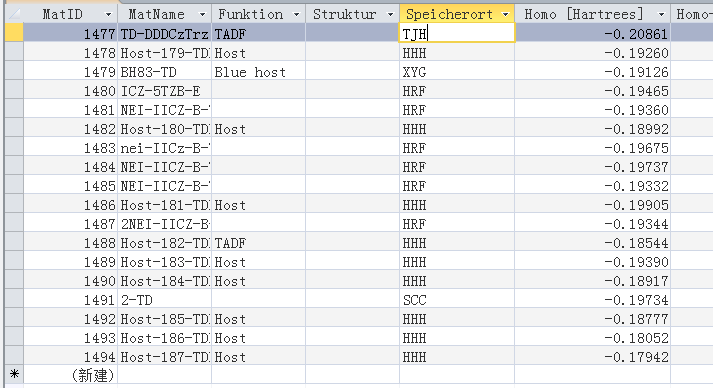Open the Struktur column dropdown arrow
The height and width of the screenshot is (388, 713).
coord(390,15)
